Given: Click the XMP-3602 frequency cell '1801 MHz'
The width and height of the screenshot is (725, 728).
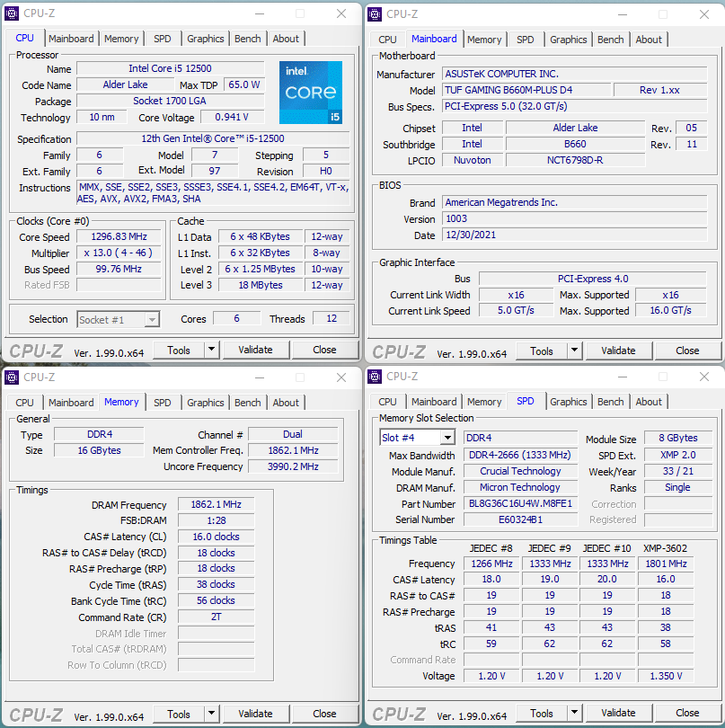Looking at the screenshot, I should pyautogui.click(x=666, y=564).
